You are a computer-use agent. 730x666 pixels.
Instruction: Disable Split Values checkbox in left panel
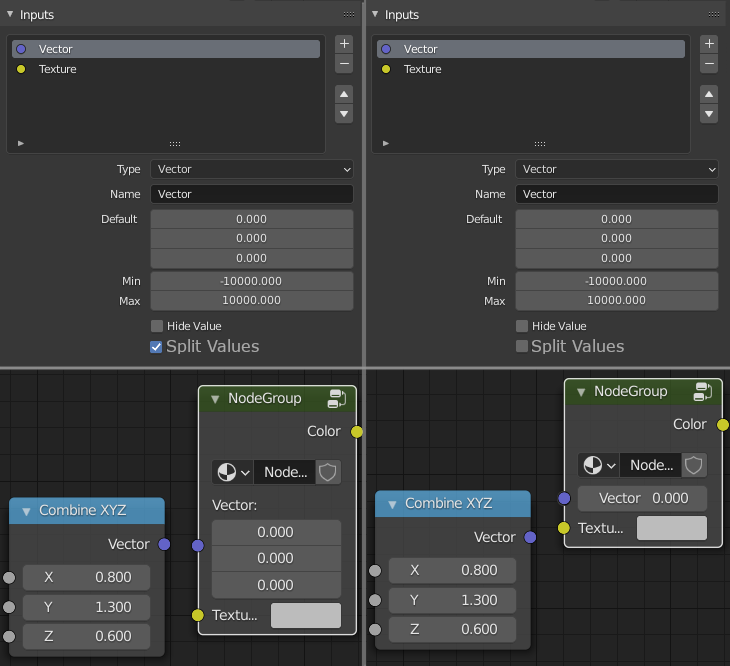coord(156,347)
